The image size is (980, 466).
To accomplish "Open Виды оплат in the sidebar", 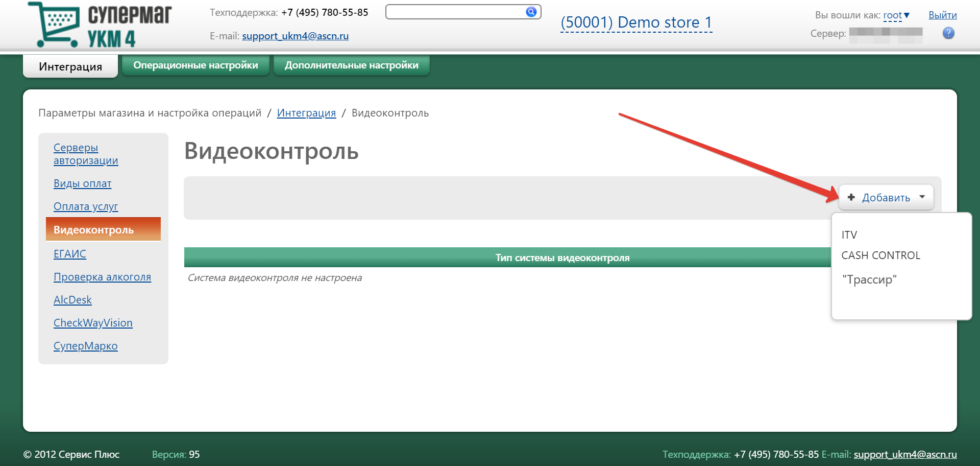I will (x=82, y=183).
